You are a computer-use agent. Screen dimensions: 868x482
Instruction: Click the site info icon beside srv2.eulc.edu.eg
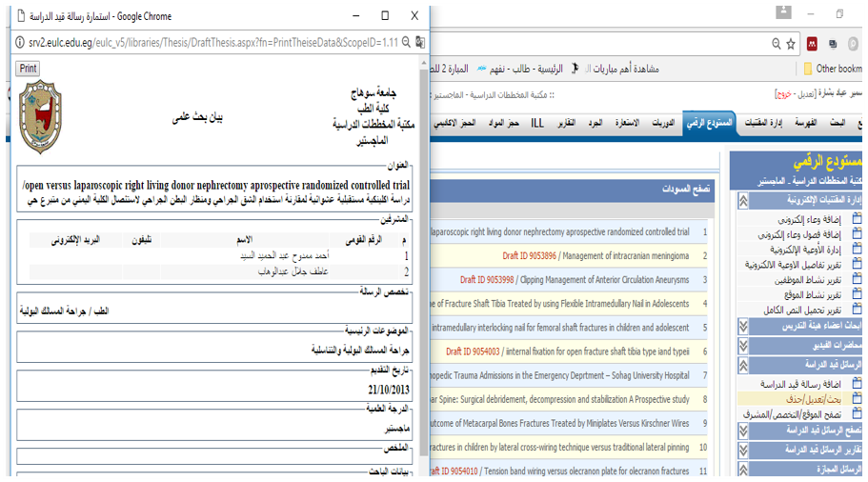(x=20, y=42)
